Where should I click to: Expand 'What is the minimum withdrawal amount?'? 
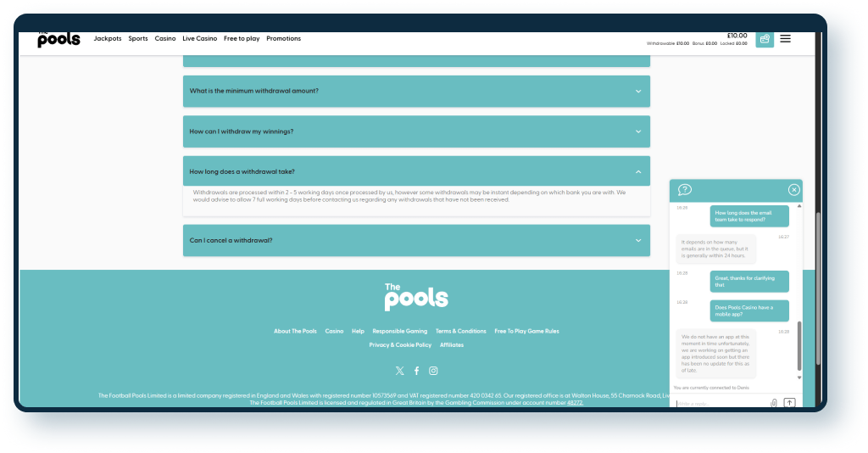416,92
